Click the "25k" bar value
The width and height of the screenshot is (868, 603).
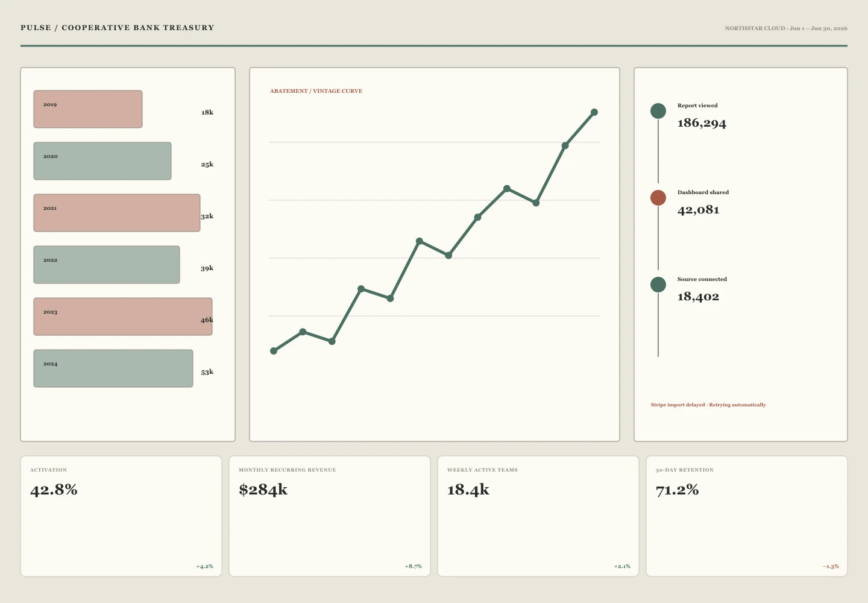[x=207, y=165]
